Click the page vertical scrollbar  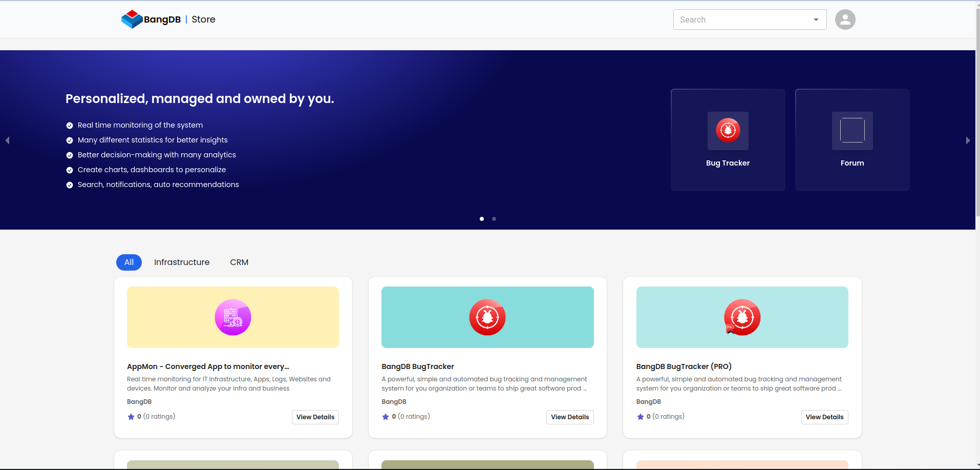pyautogui.click(x=977, y=113)
